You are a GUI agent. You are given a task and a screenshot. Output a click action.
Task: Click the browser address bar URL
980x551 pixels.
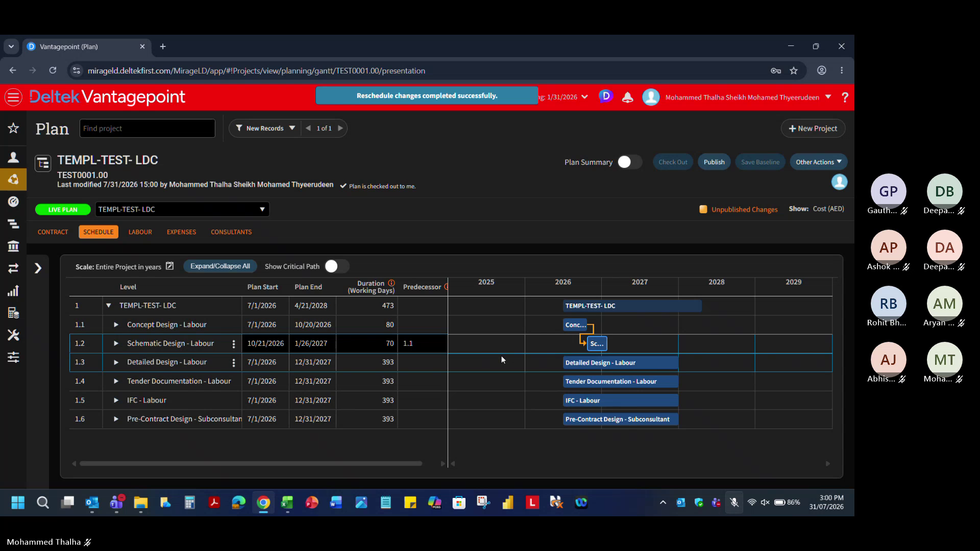click(256, 70)
